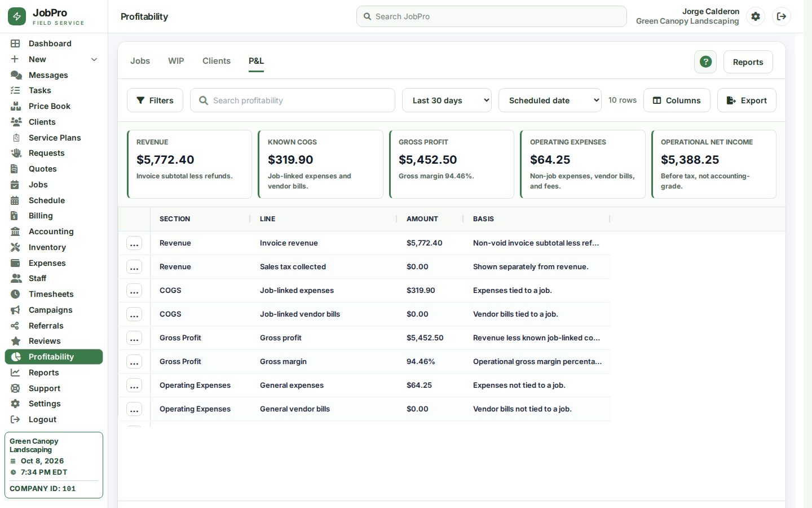The width and height of the screenshot is (812, 508).
Task: Navigate to Expenses in sidebar
Action: click(54, 263)
